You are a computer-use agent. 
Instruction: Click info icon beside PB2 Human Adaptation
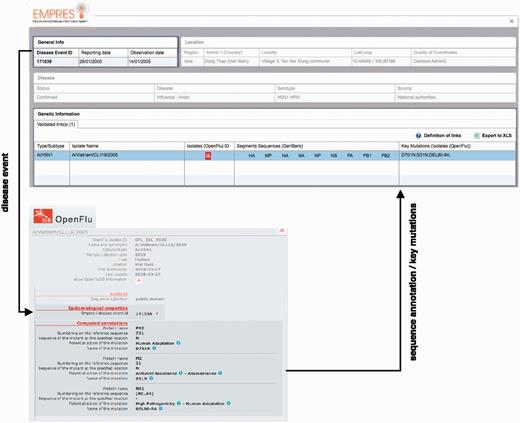(x=178, y=343)
